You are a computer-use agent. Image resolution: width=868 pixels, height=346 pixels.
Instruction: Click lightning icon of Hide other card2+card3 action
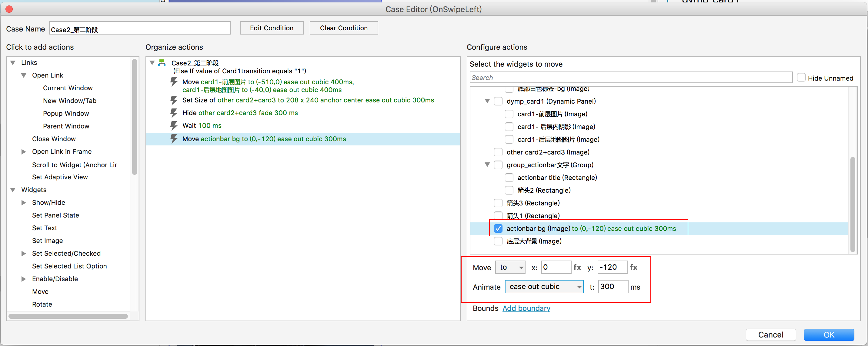pos(174,113)
